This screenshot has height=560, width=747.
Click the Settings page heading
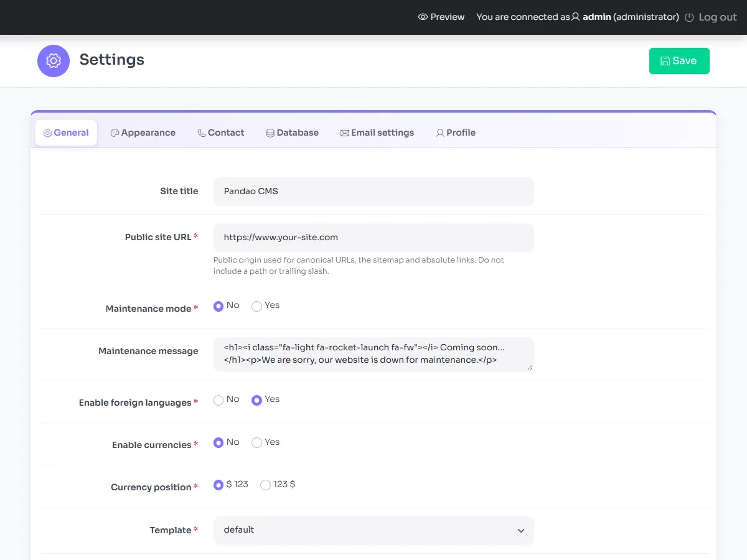click(x=112, y=60)
